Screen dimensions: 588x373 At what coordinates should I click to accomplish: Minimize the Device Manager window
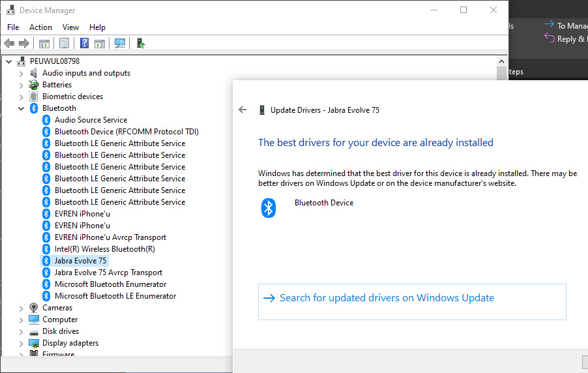(x=434, y=10)
